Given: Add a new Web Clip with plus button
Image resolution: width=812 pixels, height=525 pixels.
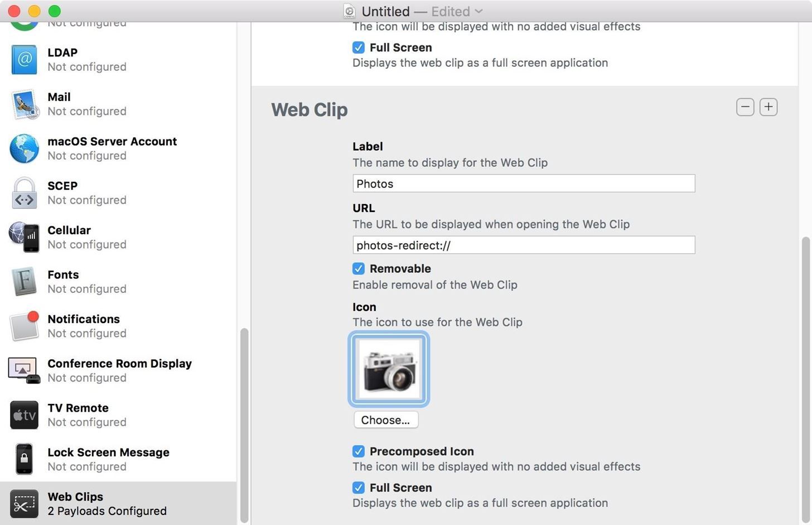Looking at the screenshot, I should (768, 107).
